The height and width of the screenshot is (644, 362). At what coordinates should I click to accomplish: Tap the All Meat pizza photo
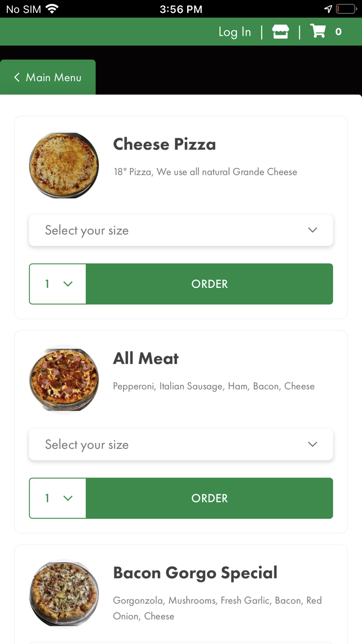pos(64,379)
